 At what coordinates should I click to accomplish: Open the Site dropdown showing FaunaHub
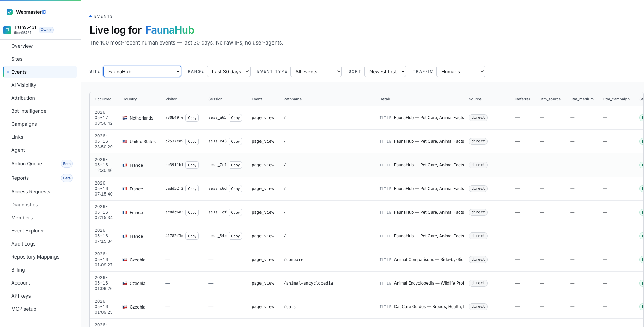coord(142,72)
